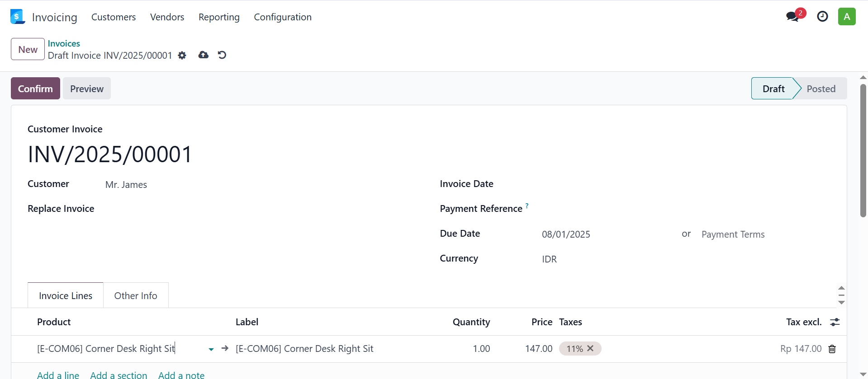Add a line to the invoice
The image size is (868, 379).
(x=58, y=375)
